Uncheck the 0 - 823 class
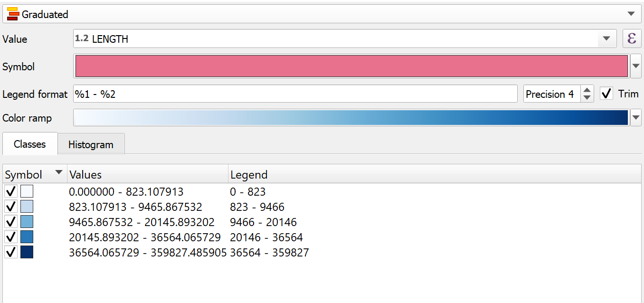644x303 pixels. tap(11, 191)
